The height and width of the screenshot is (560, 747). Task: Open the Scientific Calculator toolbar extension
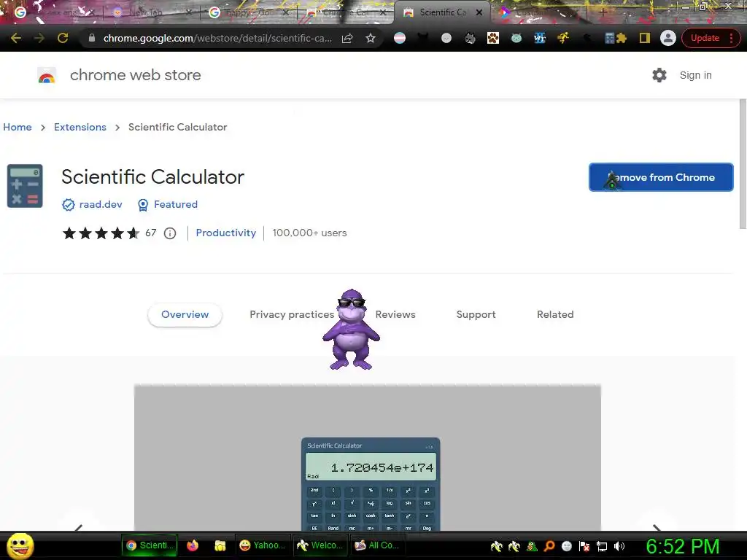point(609,38)
